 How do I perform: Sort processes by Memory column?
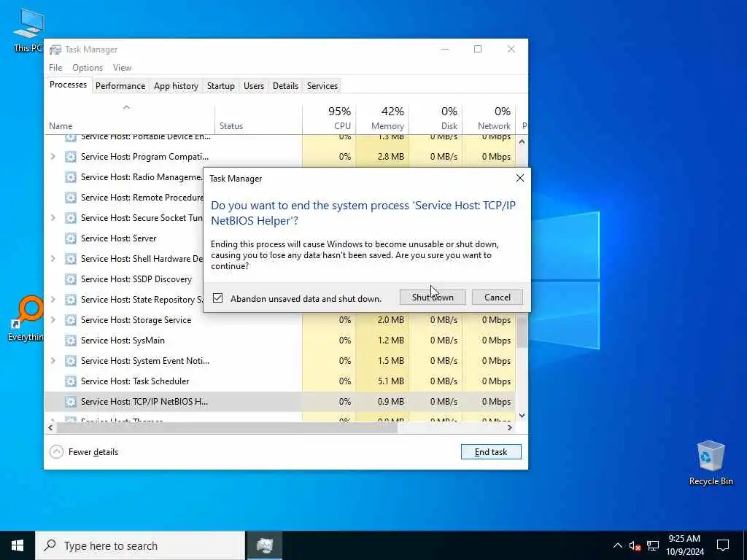tap(382, 118)
